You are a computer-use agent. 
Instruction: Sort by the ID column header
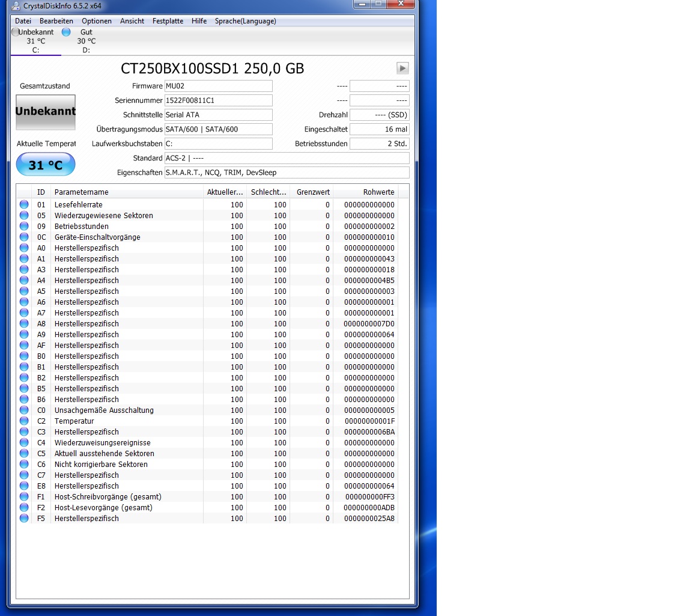[x=41, y=192]
